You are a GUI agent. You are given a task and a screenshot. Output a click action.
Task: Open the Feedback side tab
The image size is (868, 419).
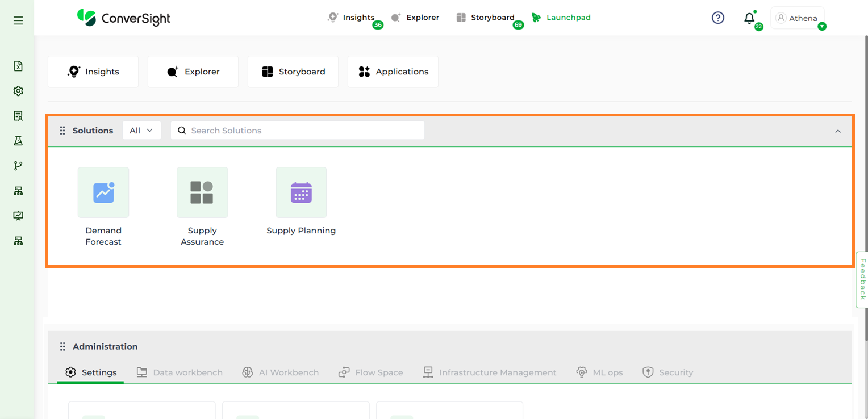click(862, 279)
